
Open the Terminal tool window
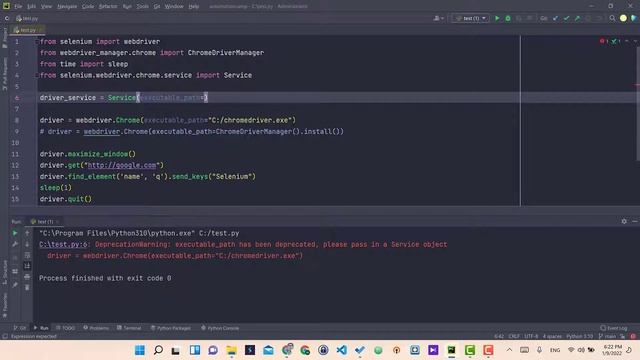point(129,328)
